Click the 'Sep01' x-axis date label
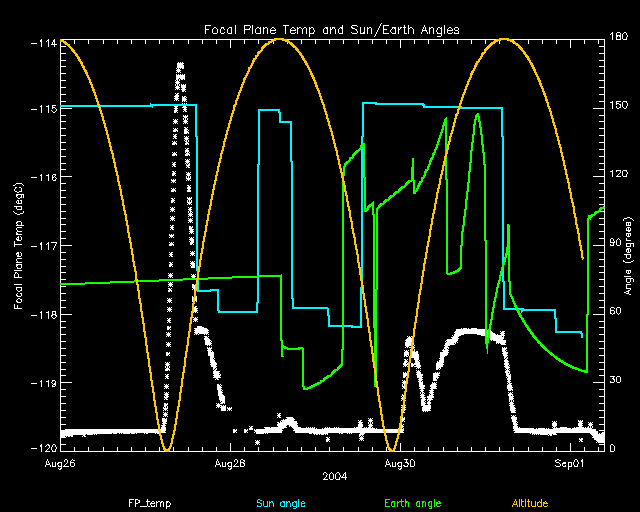 (x=569, y=463)
